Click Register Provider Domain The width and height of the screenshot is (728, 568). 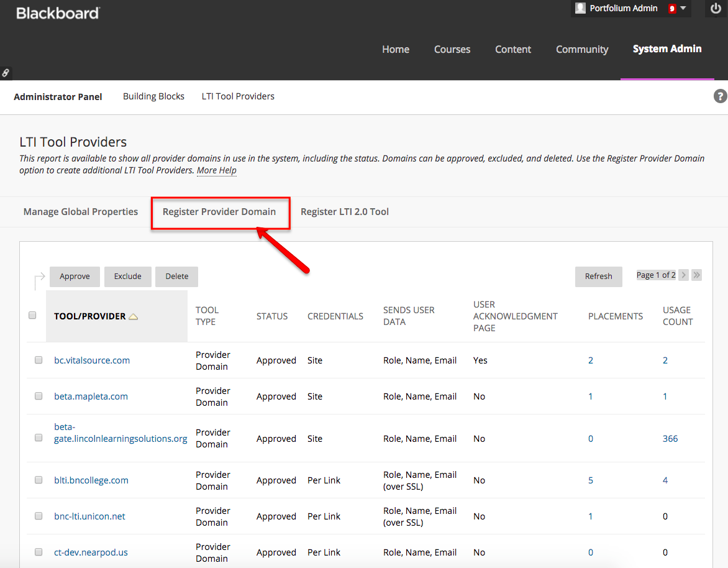[x=219, y=212]
